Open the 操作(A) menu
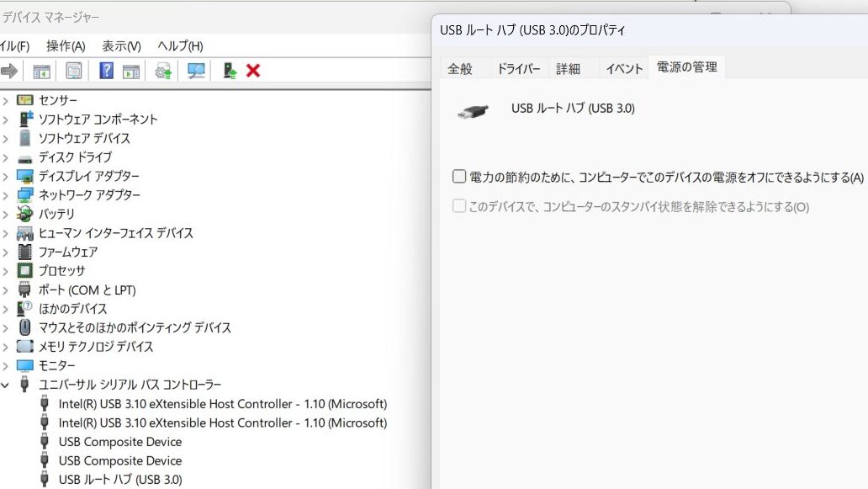The height and width of the screenshot is (489, 868). pyautogui.click(x=66, y=45)
